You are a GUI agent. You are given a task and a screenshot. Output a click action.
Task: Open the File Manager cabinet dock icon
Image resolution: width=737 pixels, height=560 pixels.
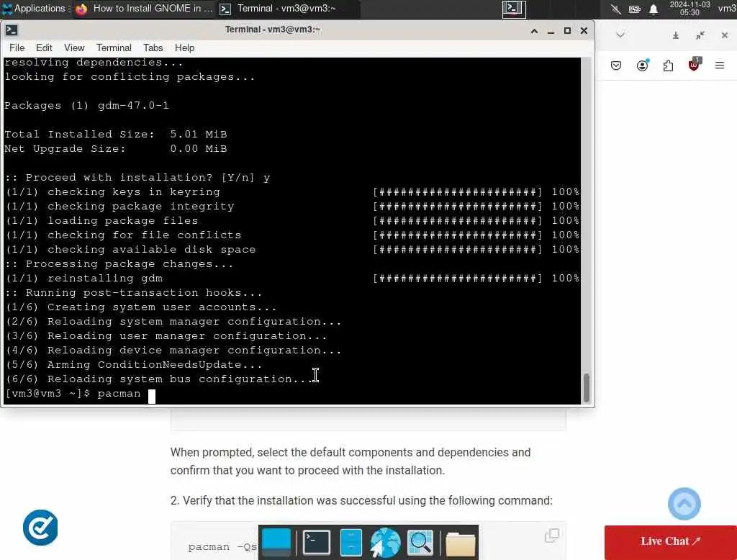pos(351,543)
